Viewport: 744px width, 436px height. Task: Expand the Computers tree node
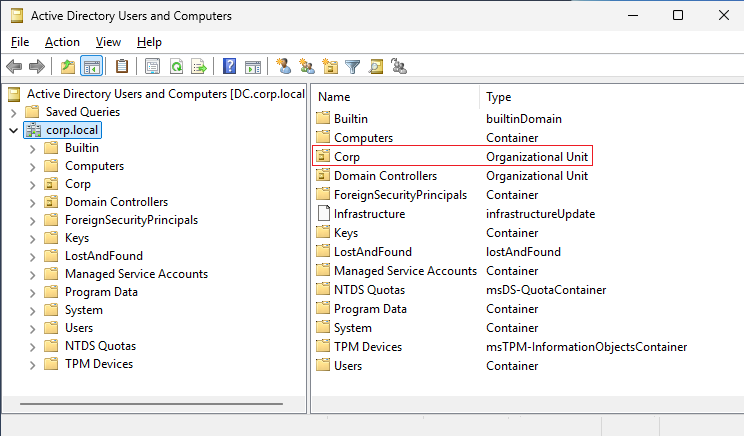[x=32, y=167]
